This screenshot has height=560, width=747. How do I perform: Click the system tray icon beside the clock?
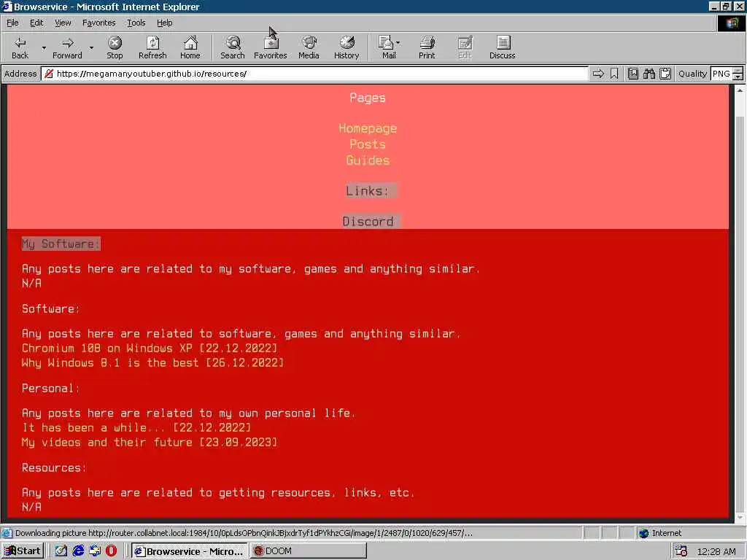681,551
